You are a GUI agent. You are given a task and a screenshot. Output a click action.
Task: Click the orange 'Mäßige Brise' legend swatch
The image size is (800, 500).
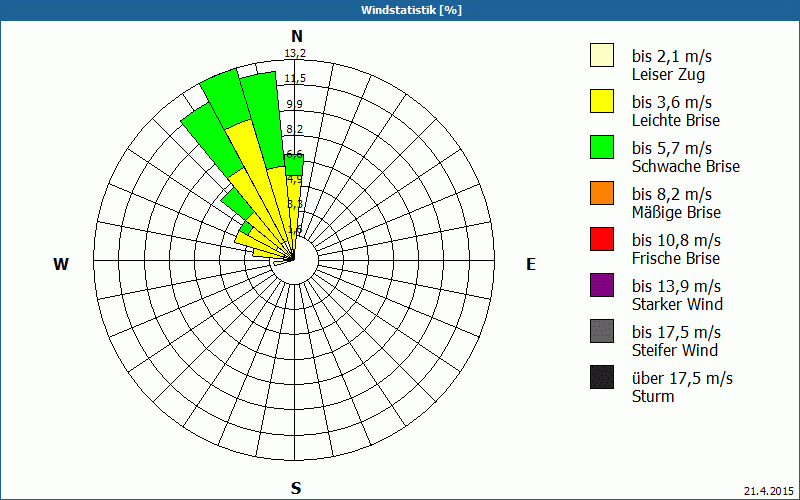click(602, 193)
